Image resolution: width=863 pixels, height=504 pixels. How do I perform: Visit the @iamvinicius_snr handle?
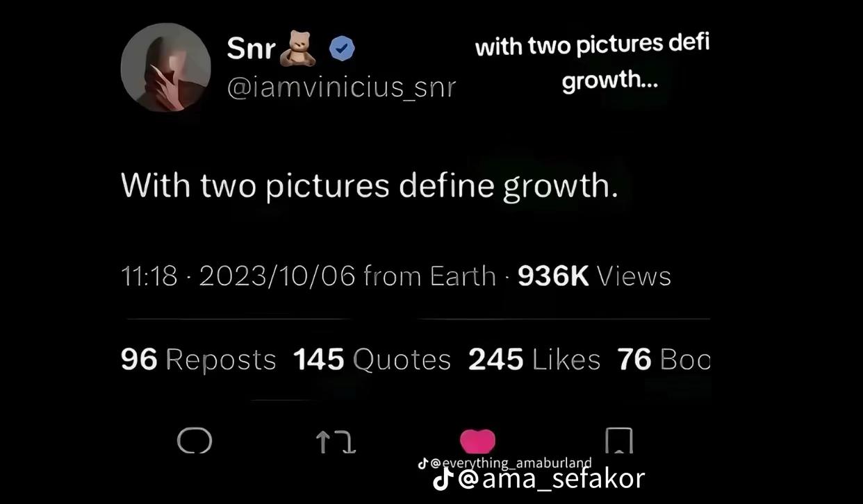click(x=341, y=87)
